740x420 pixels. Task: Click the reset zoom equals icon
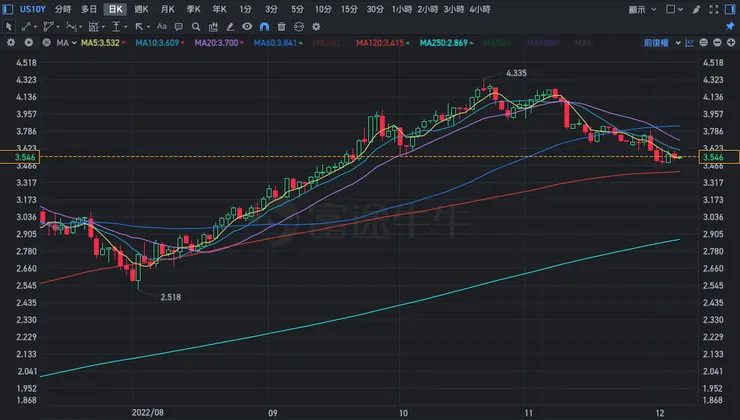click(704, 43)
